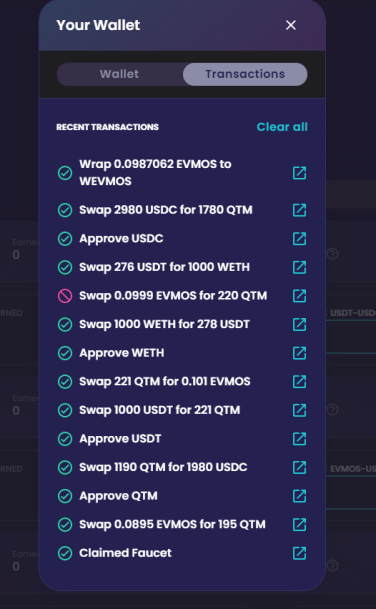376x609 pixels.
Task: Open explorer link for Claimed Faucet transaction
Action: pos(299,553)
